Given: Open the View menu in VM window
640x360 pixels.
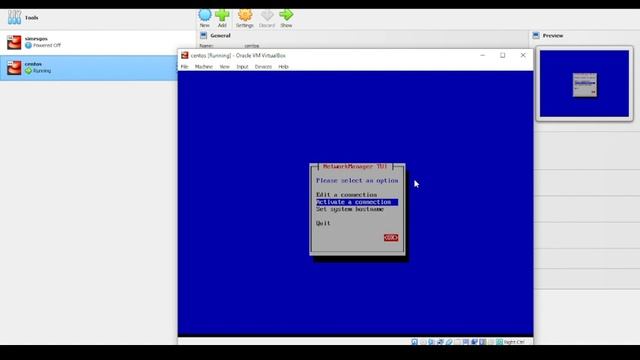Looking at the screenshot, I should [x=224, y=67].
